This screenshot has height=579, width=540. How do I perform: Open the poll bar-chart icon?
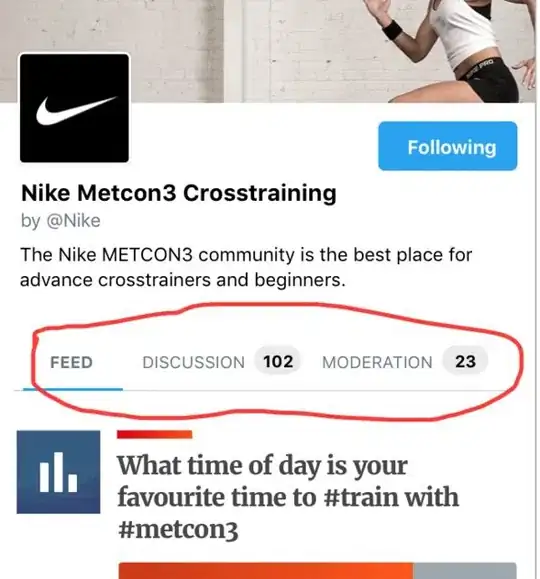pyautogui.click(x=58, y=472)
